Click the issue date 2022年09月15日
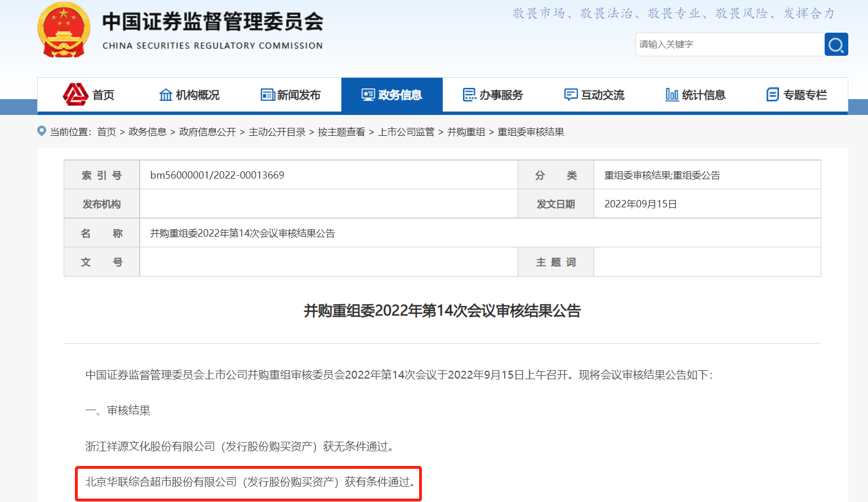 [640, 204]
